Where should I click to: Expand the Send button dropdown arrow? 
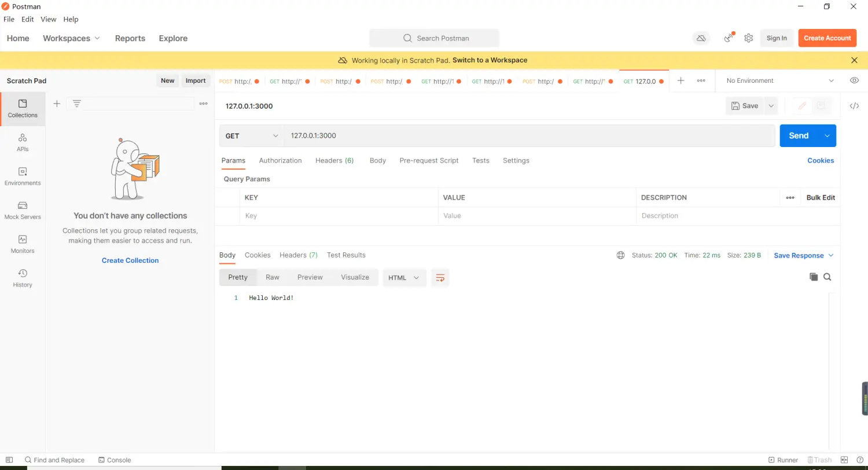click(827, 135)
